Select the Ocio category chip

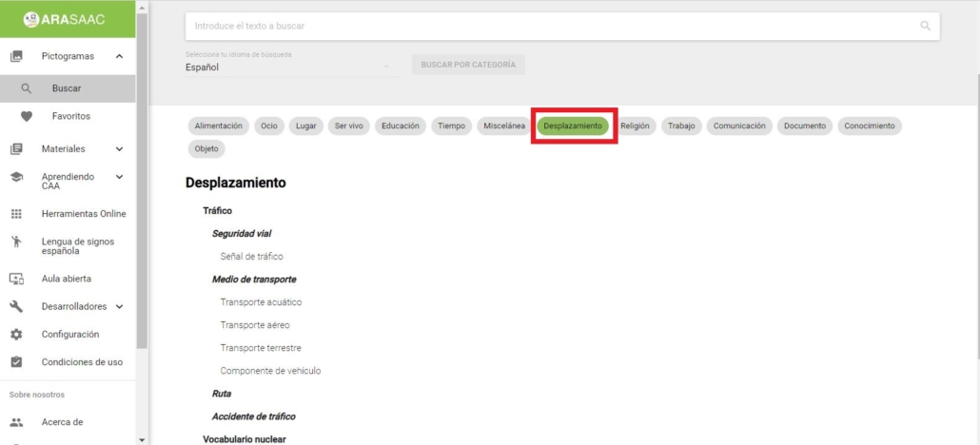(268, 126)
